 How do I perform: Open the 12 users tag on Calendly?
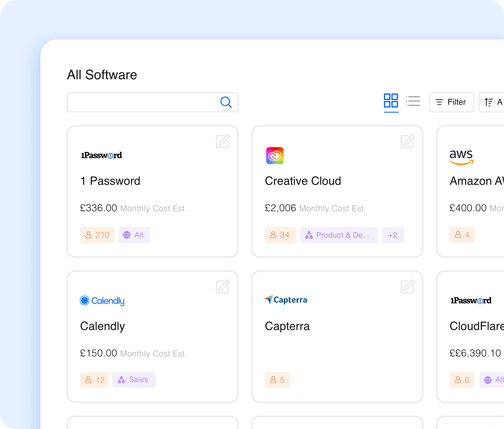95,380
